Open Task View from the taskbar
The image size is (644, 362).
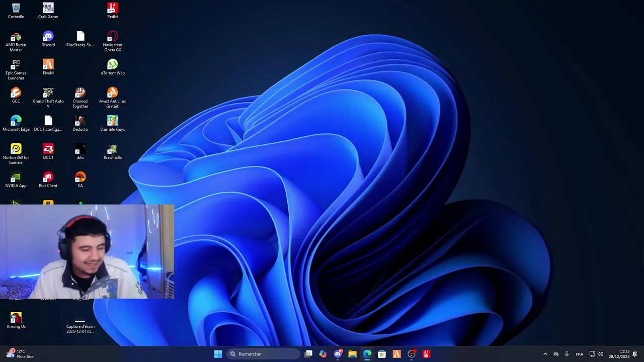click(308, 354)
